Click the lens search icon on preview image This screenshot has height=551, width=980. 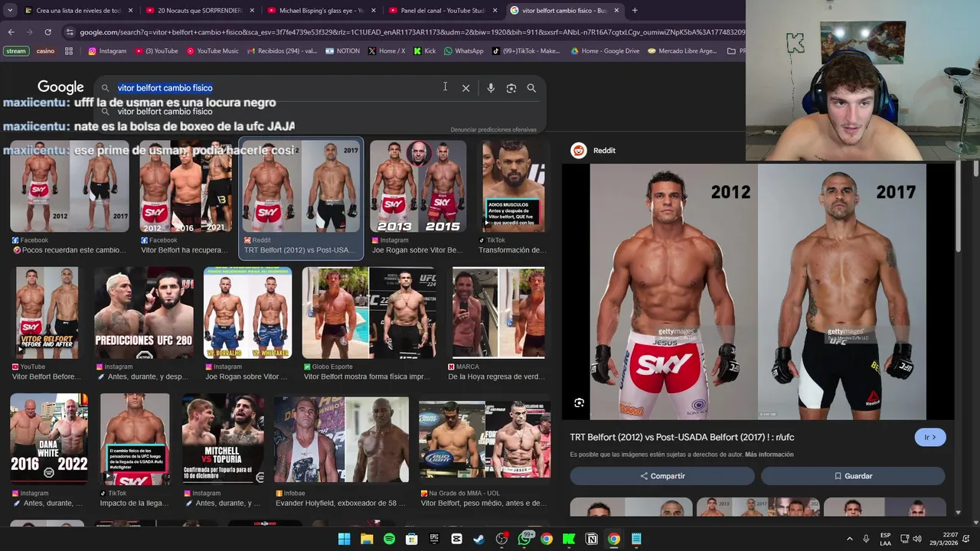580,403
